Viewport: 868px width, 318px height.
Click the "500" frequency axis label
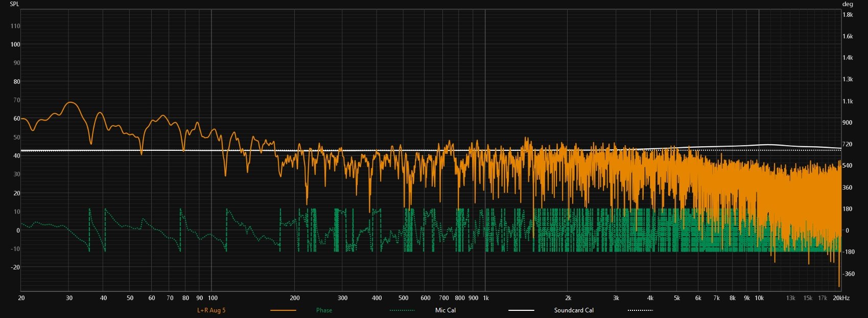tap(404, 298)
